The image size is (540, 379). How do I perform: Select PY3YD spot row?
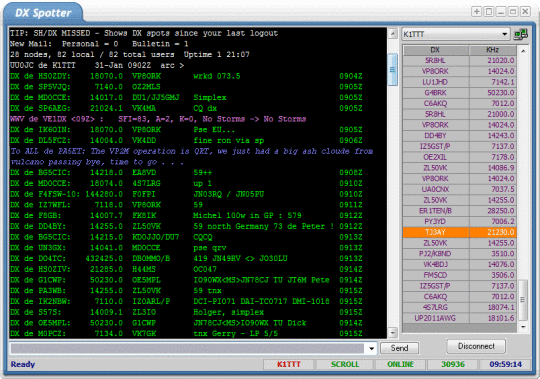click(459, 221)
